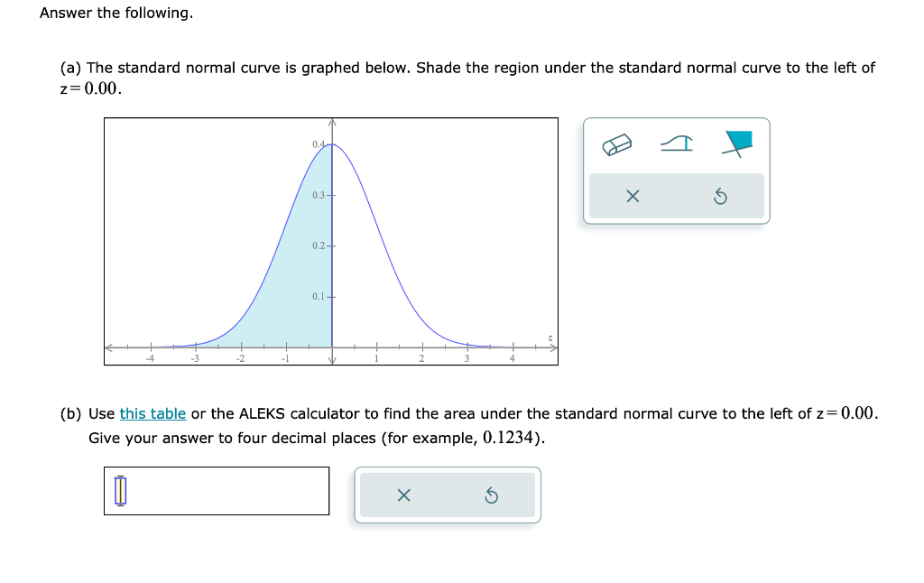Click the z-axis at tick mark -4
This screenshot has width=924, height=583.
(151, 347)
